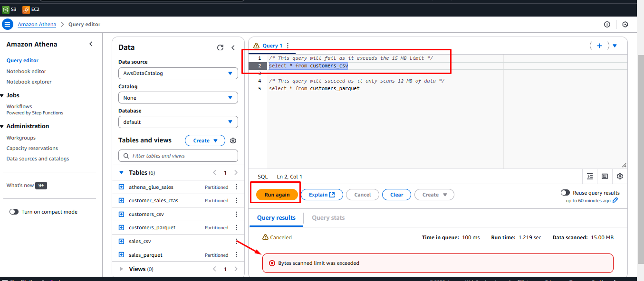Toggle the Reuse query results switch
Screen dimensions: 644x281
[x=565, y=193]
